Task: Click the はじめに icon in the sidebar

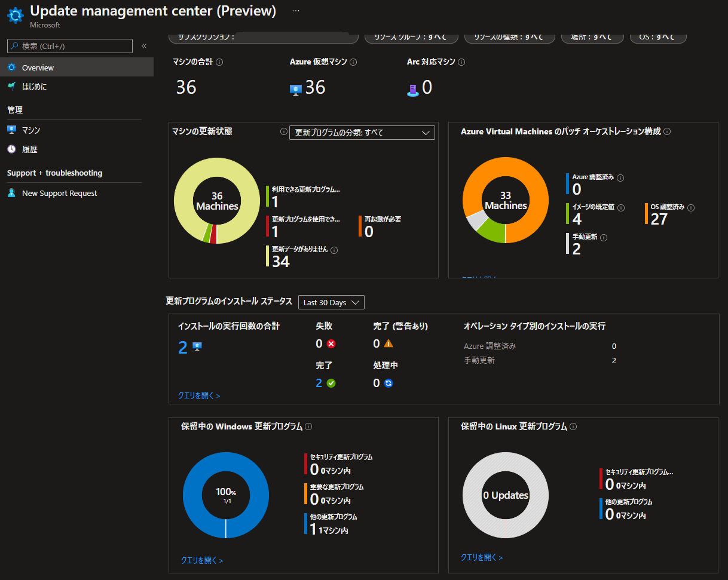Action: [13, 87]
